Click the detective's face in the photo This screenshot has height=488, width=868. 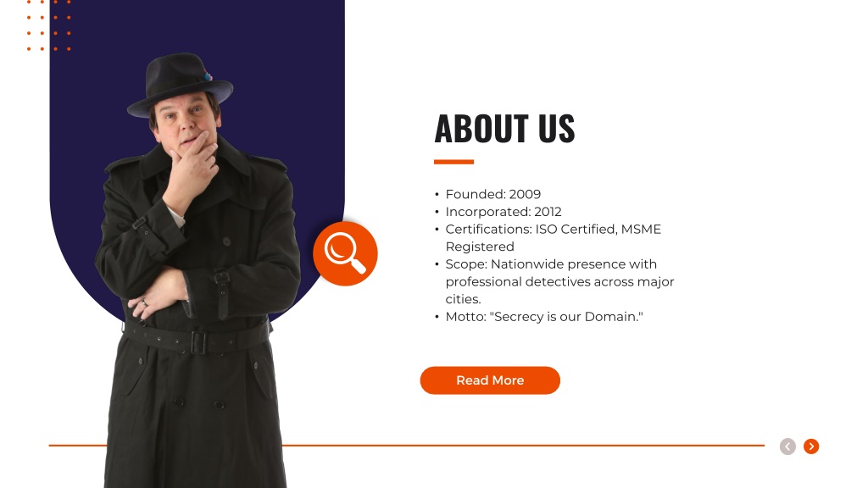(x=184, y=125)
